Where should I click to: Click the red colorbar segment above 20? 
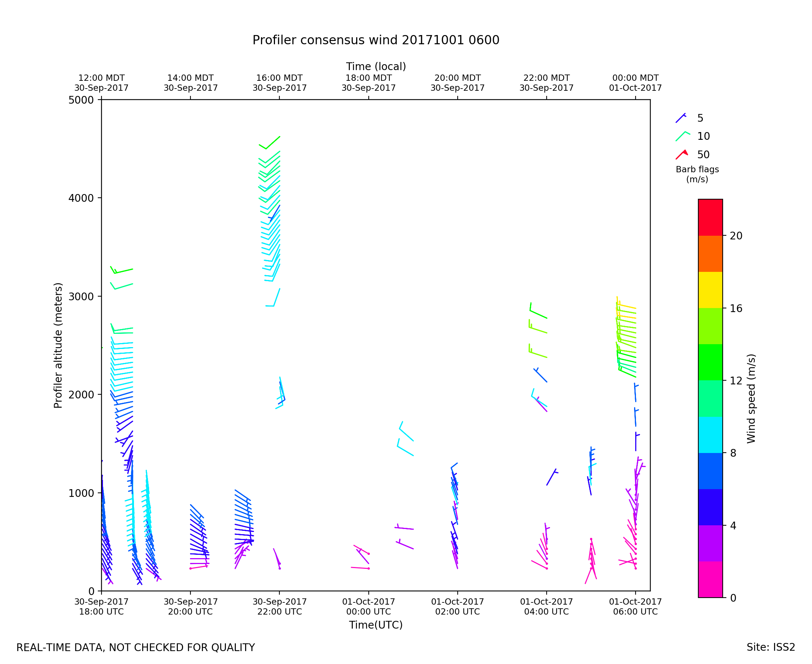(x=710, y=217)
